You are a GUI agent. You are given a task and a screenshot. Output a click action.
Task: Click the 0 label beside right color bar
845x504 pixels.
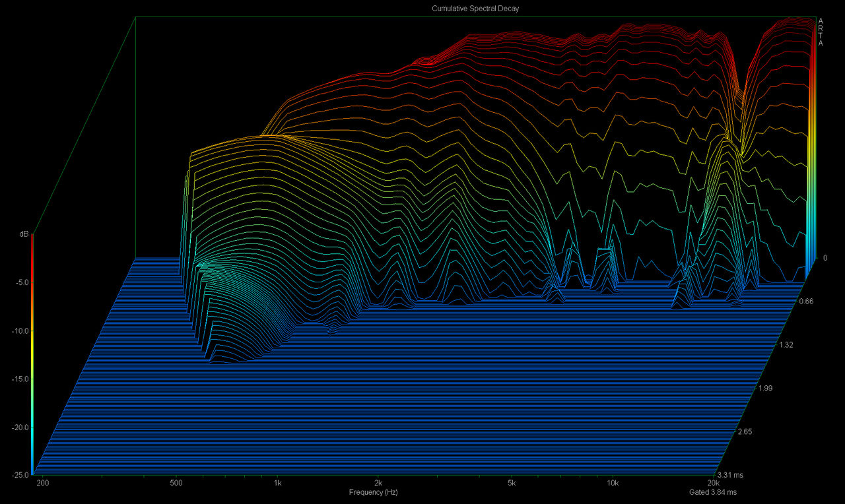(x=825, y=258)
